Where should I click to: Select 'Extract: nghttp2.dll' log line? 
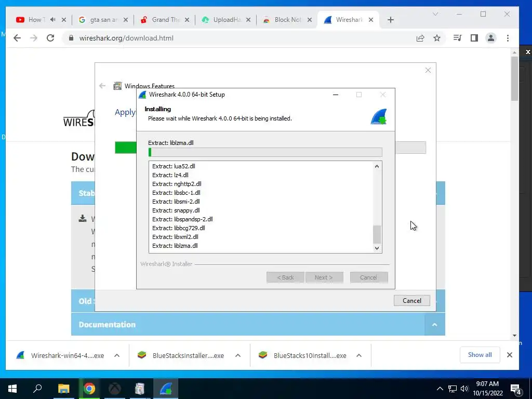(177, 184)
